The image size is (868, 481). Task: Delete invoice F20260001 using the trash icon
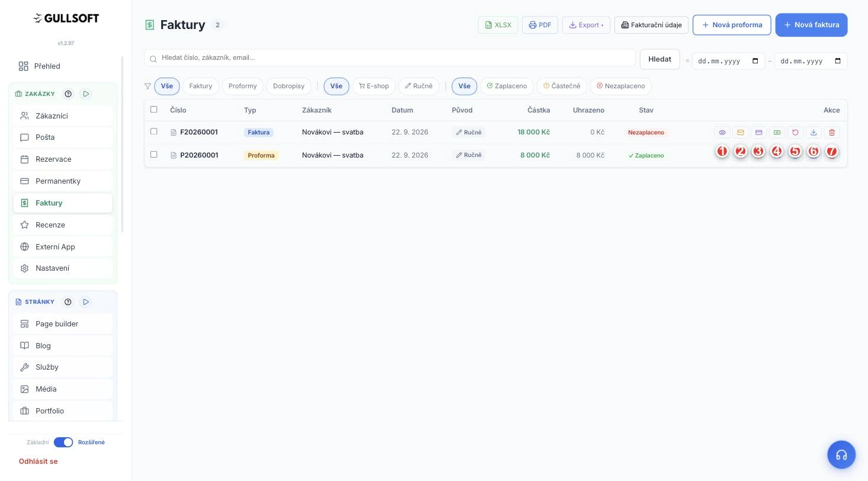(832, 133)
